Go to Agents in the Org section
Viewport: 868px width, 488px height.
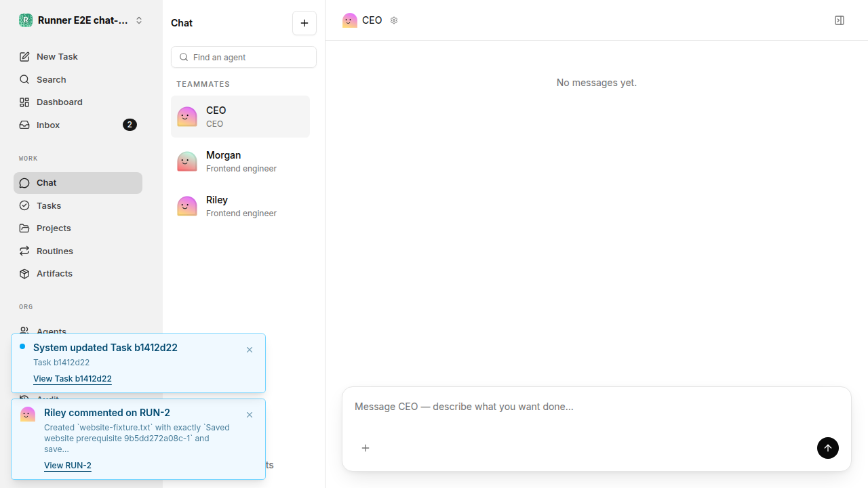pyautogui.click(x=78, y=331)
